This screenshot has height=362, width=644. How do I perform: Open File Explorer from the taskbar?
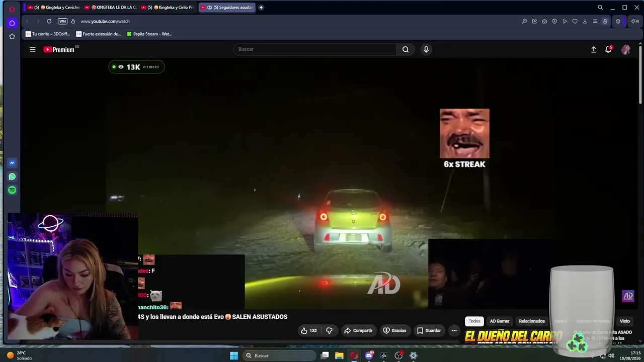pyautogui.click(x=340, y=355)
